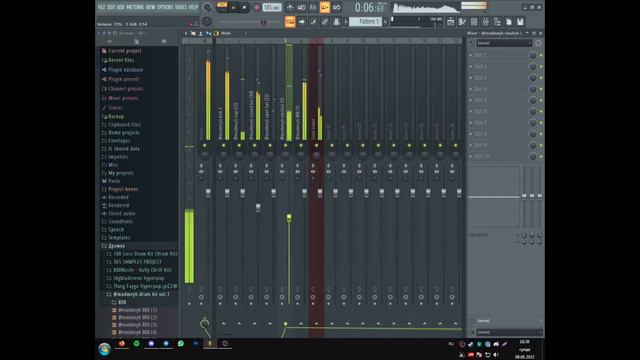The image size is (640, 360).
Task: Click the system tray volume icon
Action: 496,355
